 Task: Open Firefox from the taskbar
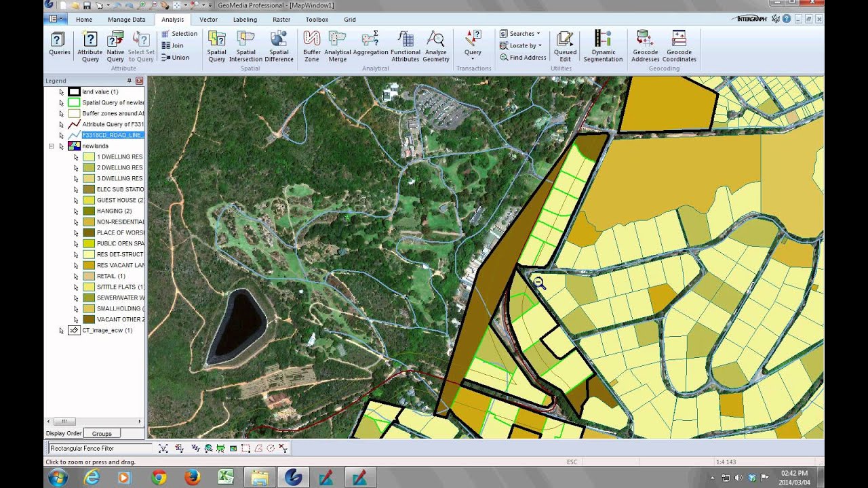(192, 477)
